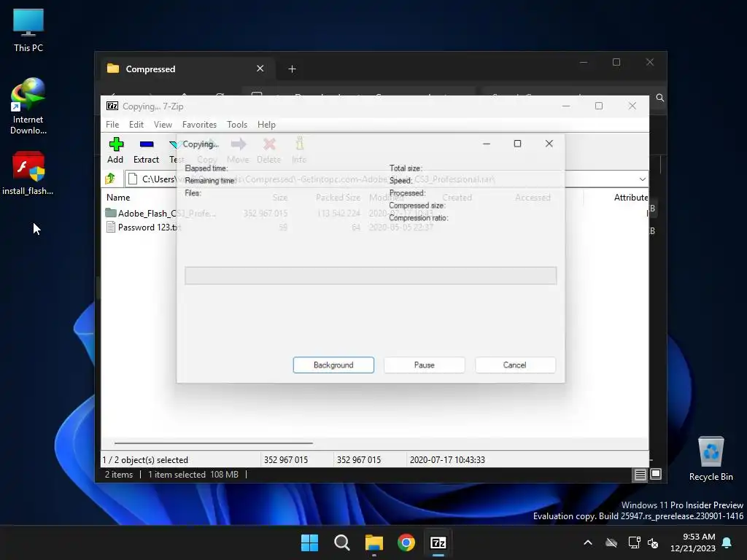Open the Favorites menu in 7-Zip
The width and height of the screenshot is (747, 560).
click(199, 124)
